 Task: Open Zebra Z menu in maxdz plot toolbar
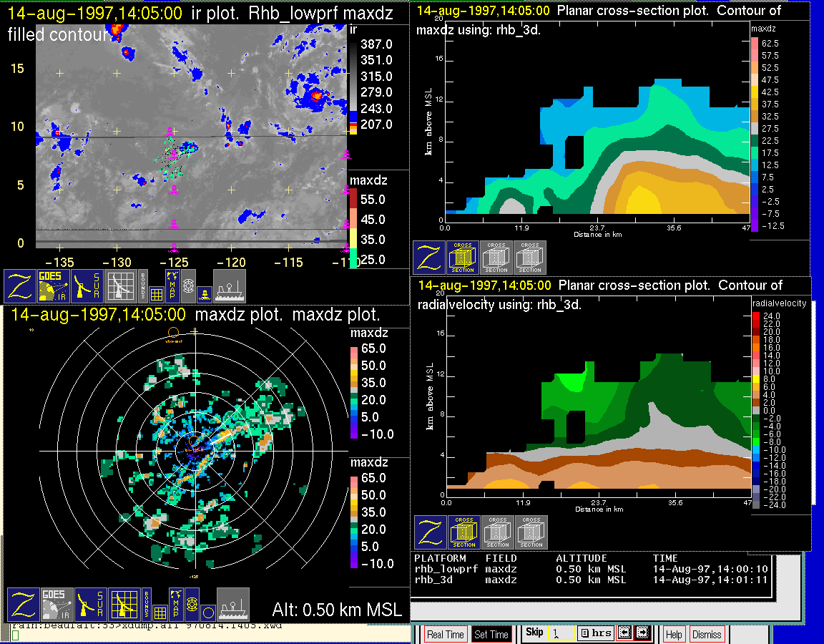coord(22,605)
